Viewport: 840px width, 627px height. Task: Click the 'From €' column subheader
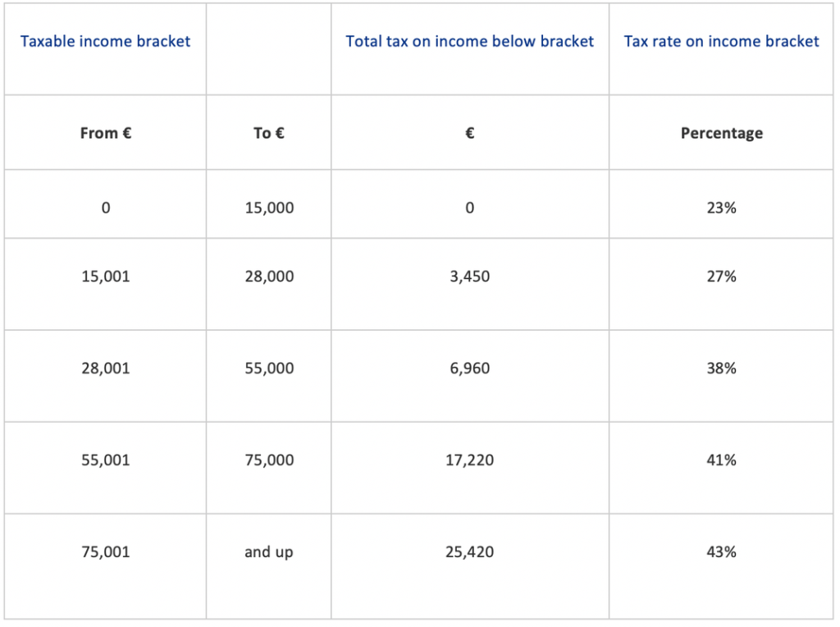point(105,133)
